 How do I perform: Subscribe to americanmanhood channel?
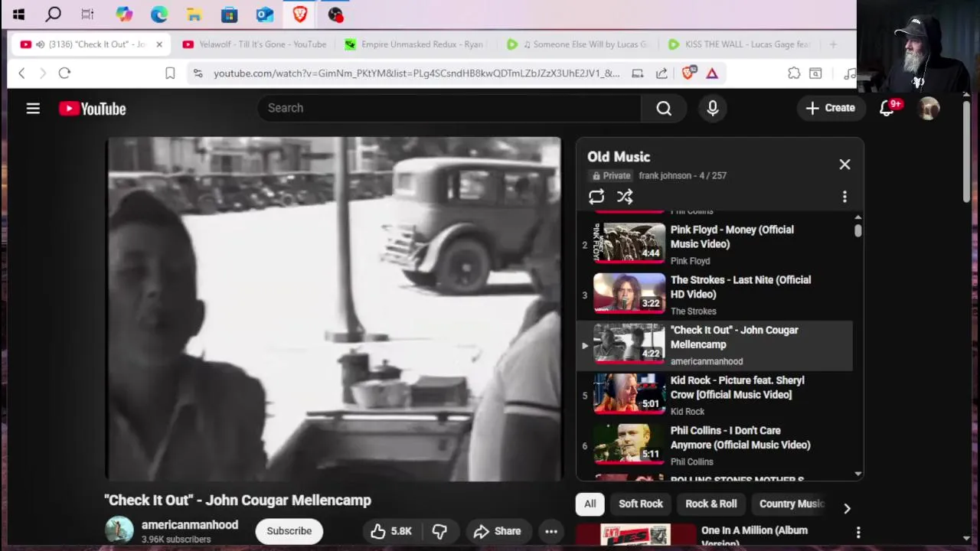tap(289, 531)
